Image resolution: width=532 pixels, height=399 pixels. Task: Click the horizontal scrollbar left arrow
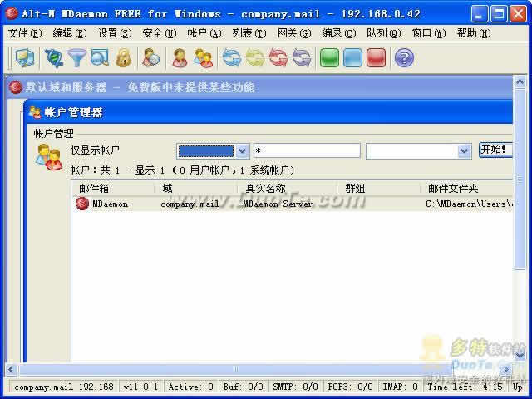11,369
